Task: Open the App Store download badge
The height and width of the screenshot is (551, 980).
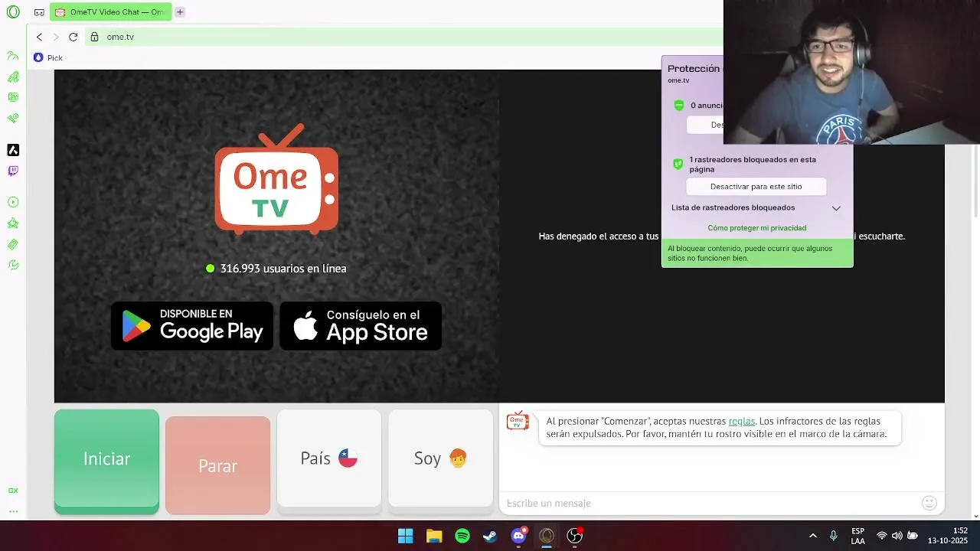Action: click(x=361, y=326)
